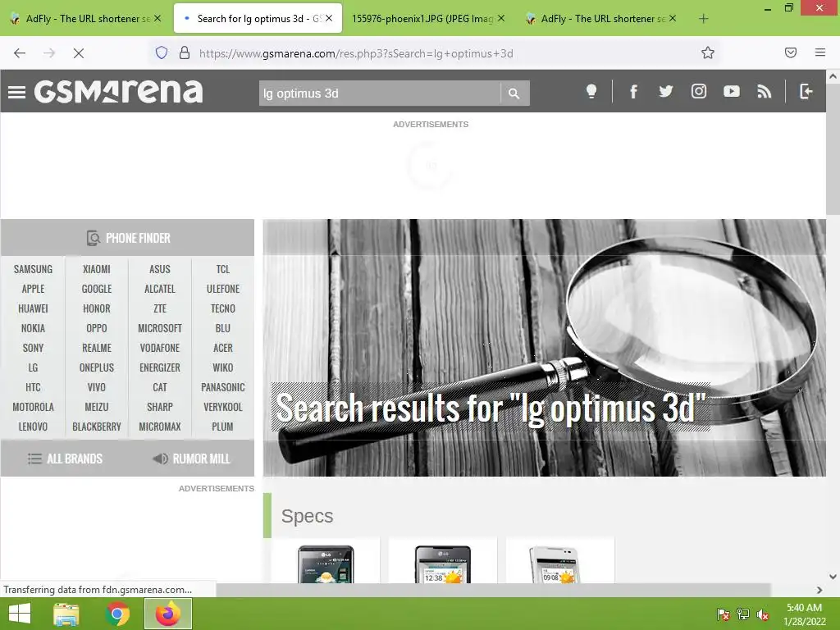Click the taskbar clock showing 5:40 AM
The width and height of the screenshot is (840, 630).
[x=804, y=614]
